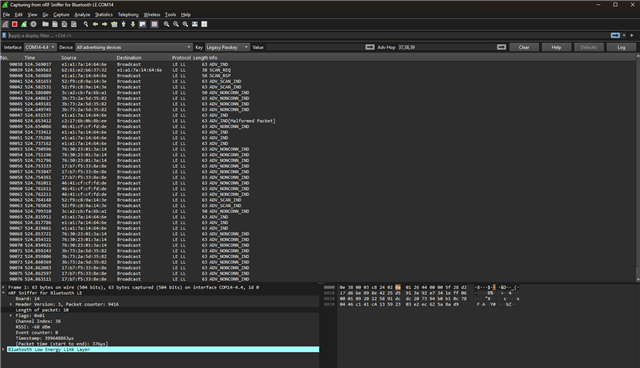This screenshot has height=368, width=640.
Task: Open display filter history dropdown arrow
Action: [x=624, y=35]
